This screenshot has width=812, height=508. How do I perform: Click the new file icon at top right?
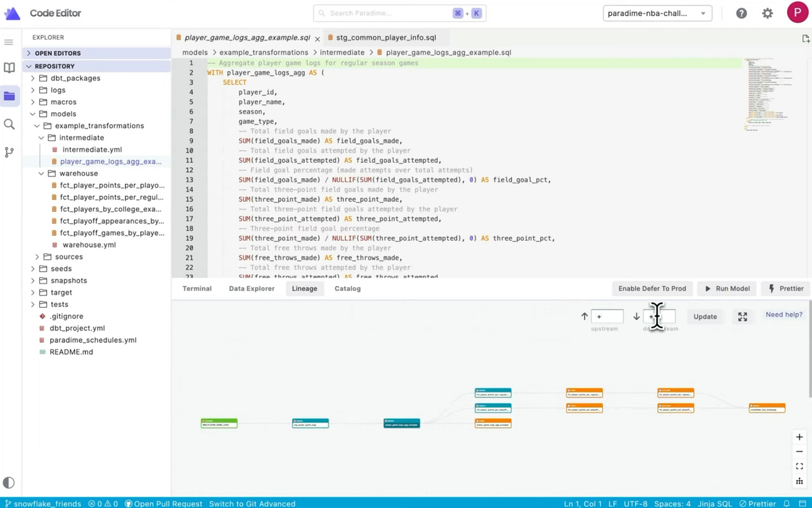point(805,38)
